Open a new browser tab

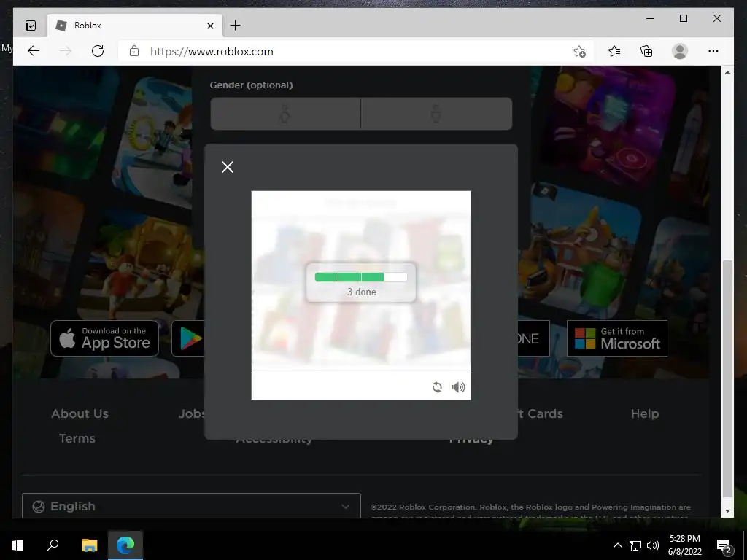pyautogui.click(x=236, y=26)
